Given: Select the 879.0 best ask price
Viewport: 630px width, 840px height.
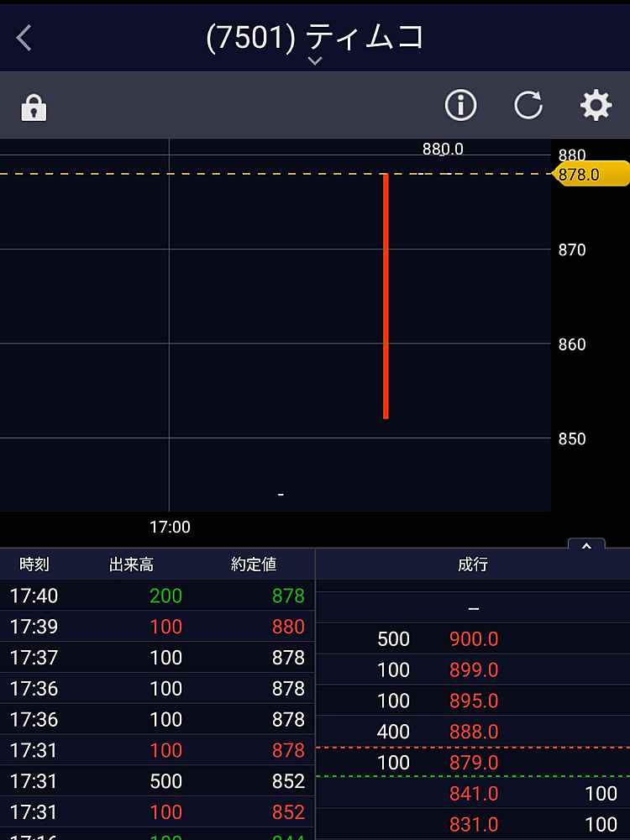Looking at the screenshot, I should [x=474, y=763].
